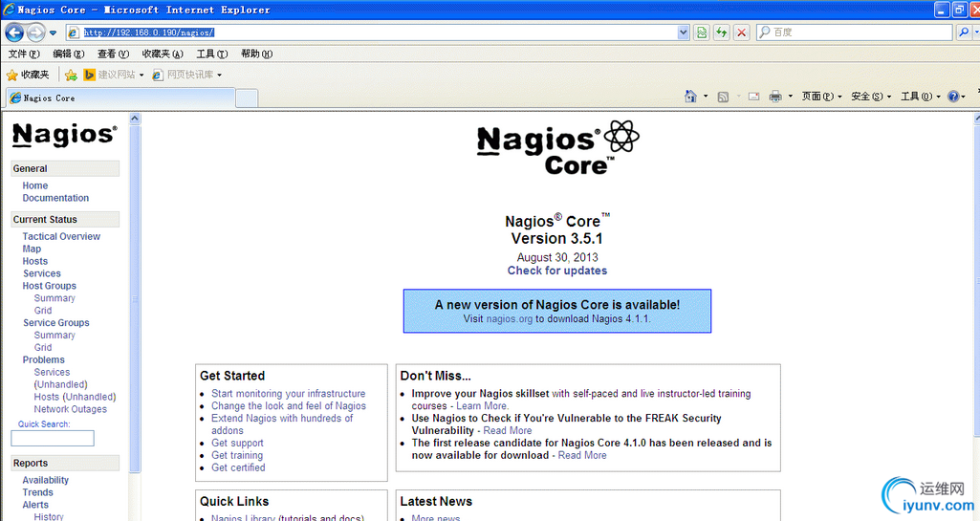The height and width of the screenshot is (521, 980).
Task: Open the 工具(T) menu
Action: [x=212, y=54]
